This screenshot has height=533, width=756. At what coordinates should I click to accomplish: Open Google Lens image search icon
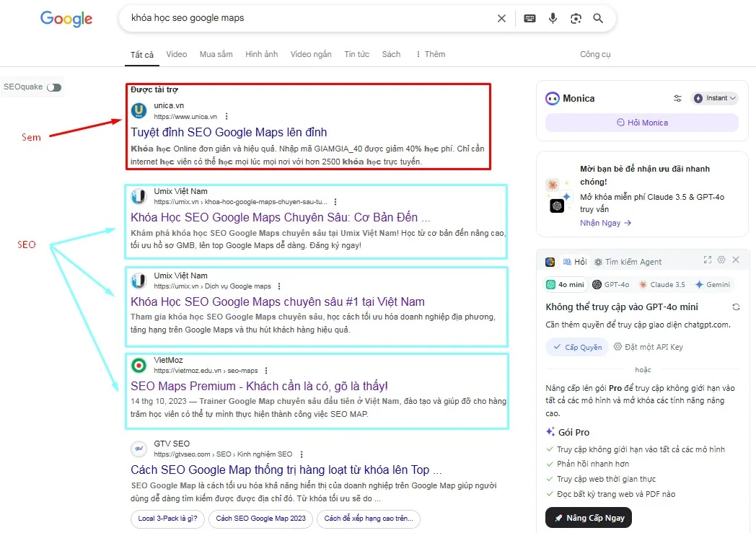pyautogui.click(x=576, y=18)
